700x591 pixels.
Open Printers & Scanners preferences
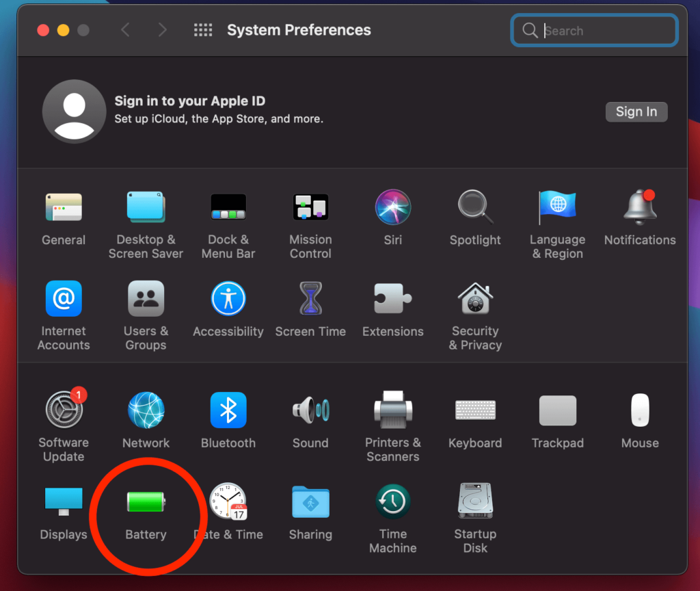click(x=392, y=410)
